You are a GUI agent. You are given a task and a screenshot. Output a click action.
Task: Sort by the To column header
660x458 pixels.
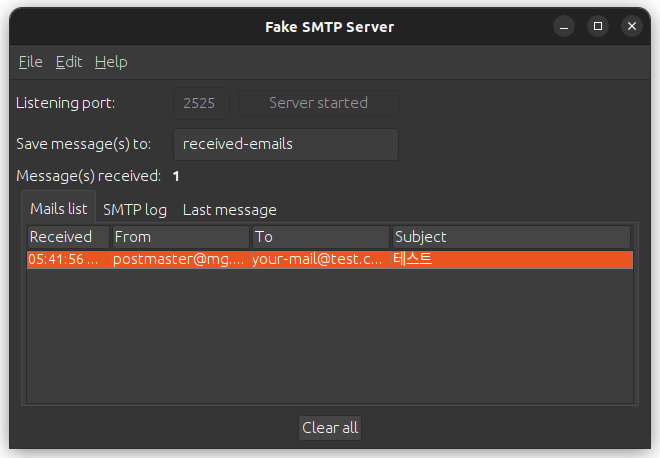click(x=319, y=237)
